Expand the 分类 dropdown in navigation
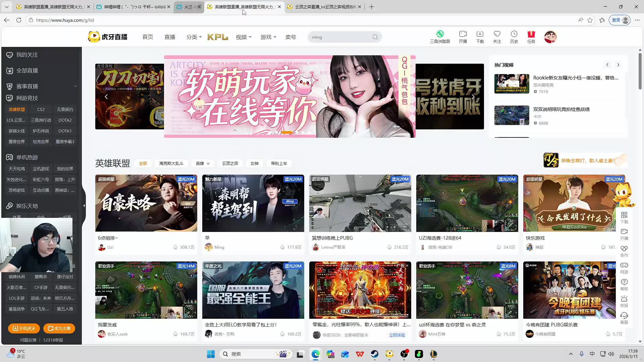This screenshot has height=362, width=644. click(194, 37)
